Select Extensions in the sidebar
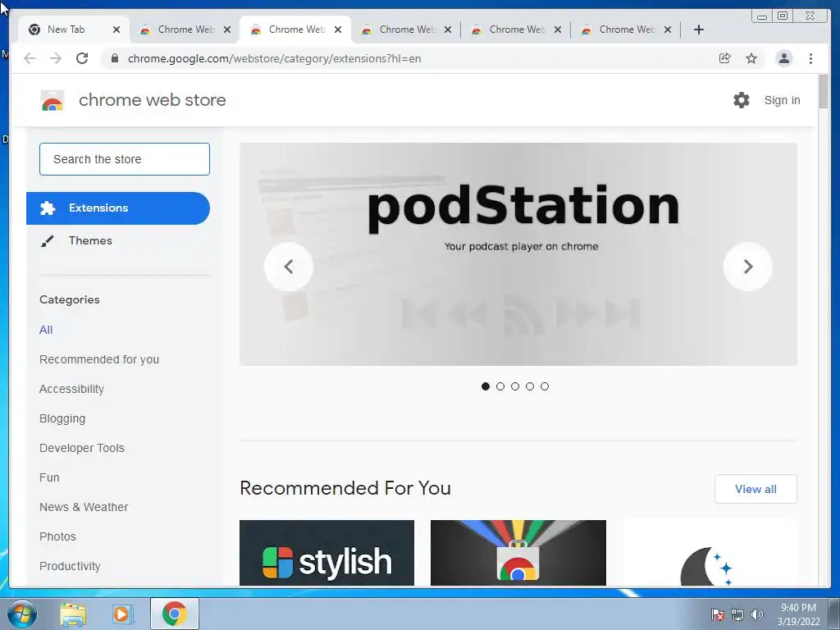Screen dimensions: 840x630 coord(118,208)
